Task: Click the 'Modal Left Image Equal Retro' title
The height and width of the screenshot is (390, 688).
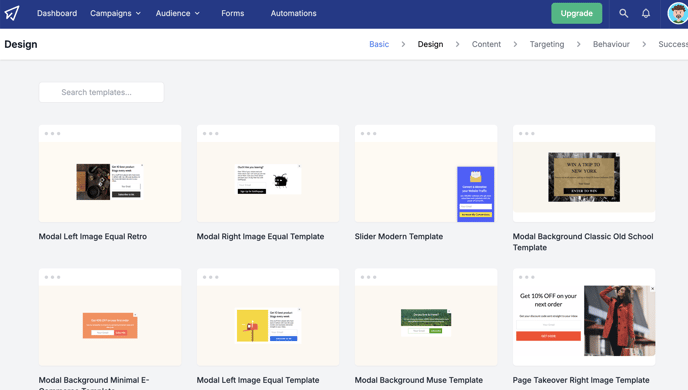Action: pyautogui.click(x=93, y=236)
